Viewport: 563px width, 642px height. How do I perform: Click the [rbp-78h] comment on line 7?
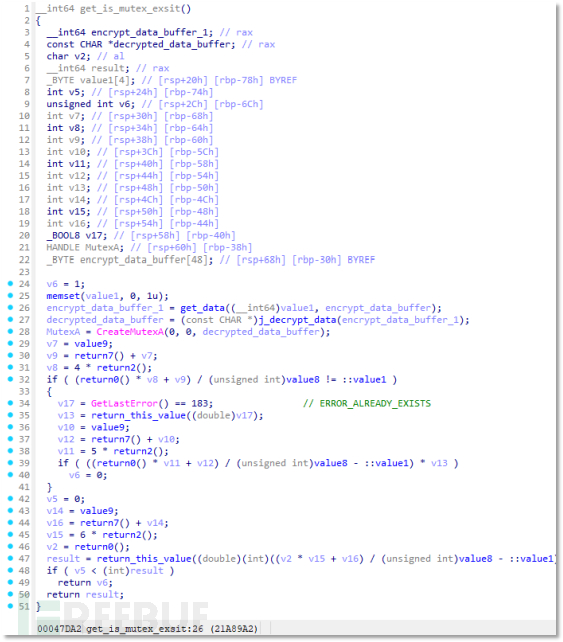point(238,80)
